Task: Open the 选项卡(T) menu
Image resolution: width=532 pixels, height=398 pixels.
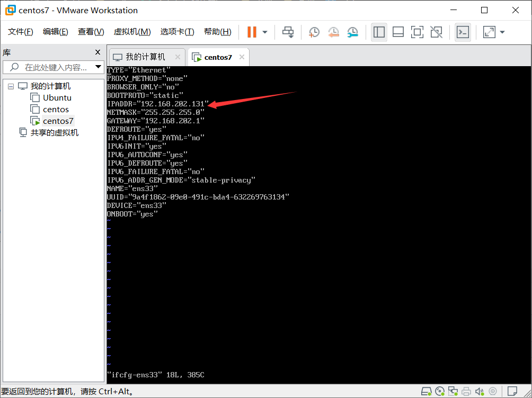Action: [x=177, y=32]
